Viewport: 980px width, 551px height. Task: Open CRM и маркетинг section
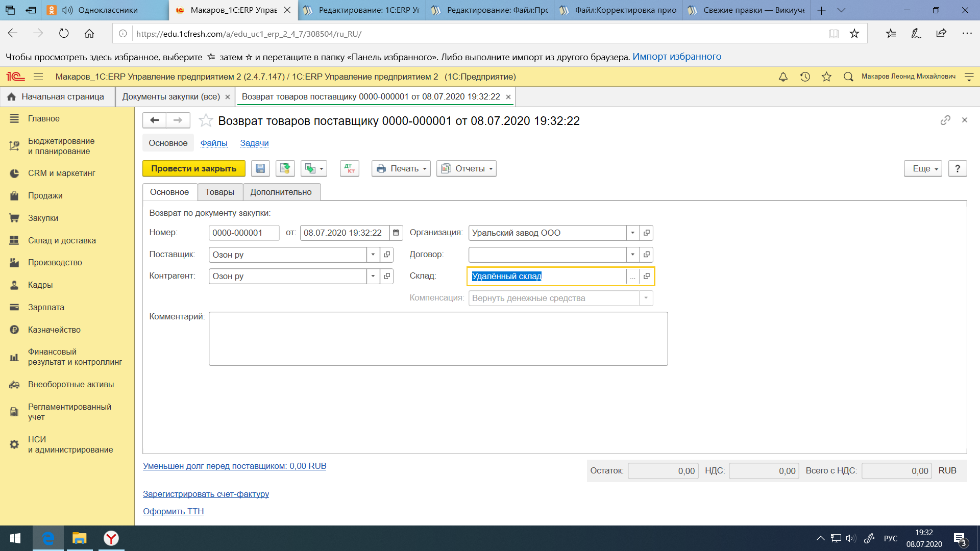[x=62, y=173]
